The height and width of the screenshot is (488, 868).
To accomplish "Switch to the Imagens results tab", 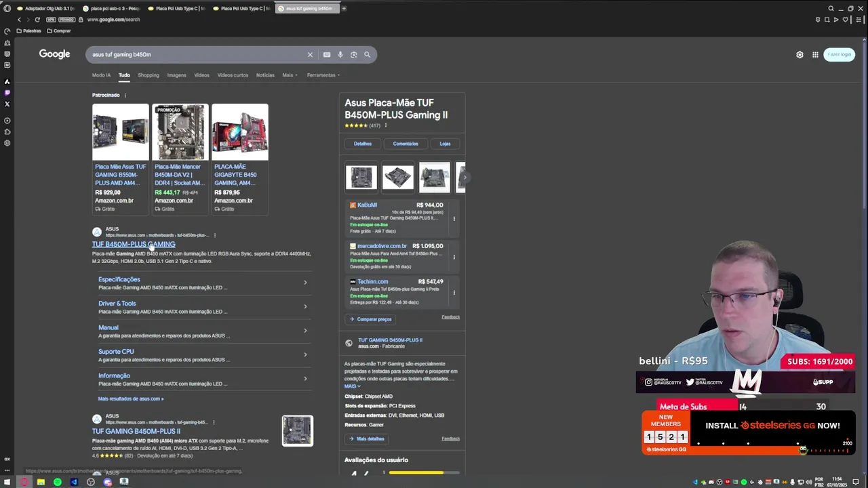I will 176,75.
